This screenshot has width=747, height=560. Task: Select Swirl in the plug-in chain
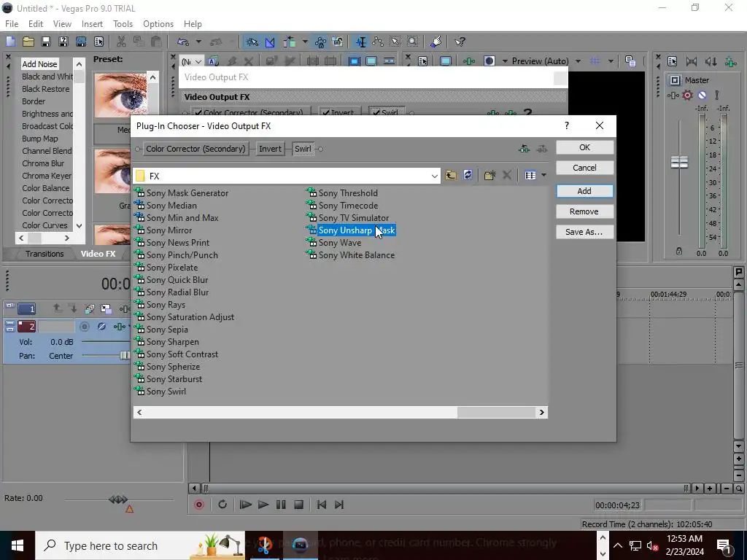pos(303,149)
